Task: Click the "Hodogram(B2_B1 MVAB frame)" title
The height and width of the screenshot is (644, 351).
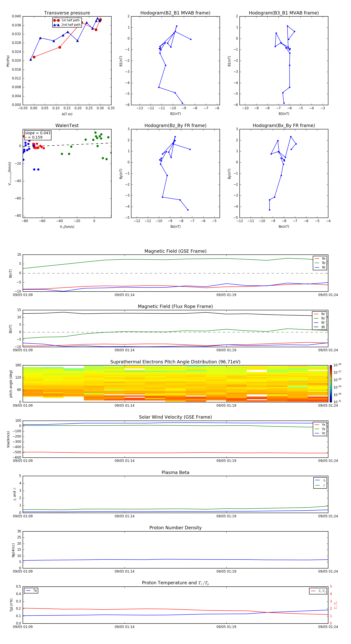Action: coord(175,13)
